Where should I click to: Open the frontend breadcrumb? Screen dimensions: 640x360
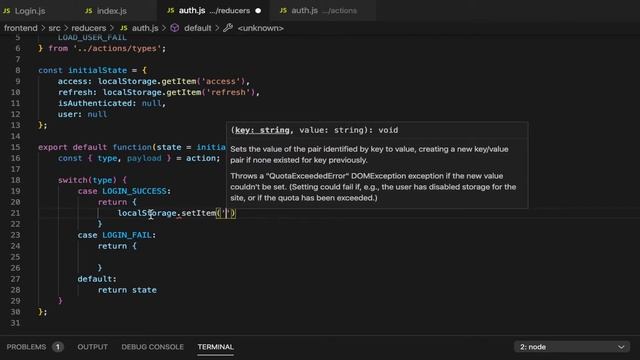tap(21, 28)
